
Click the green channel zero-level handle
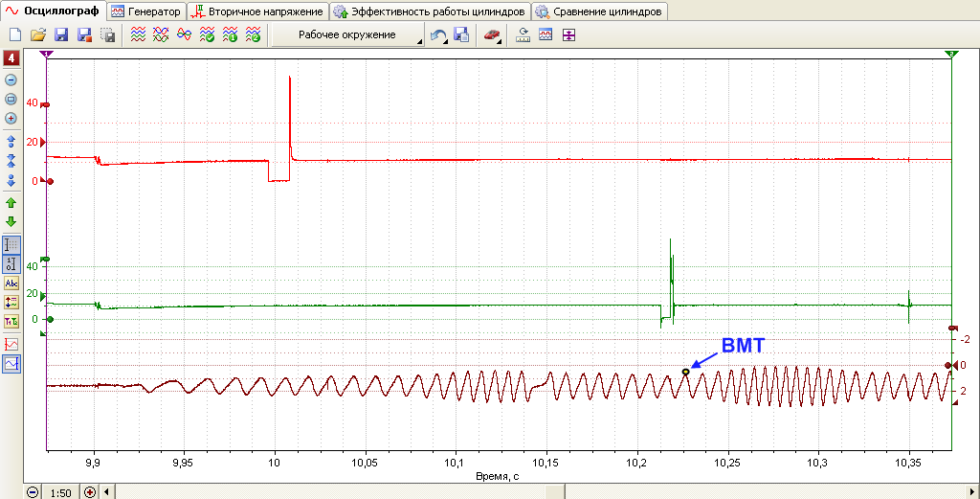click(48, 320)
